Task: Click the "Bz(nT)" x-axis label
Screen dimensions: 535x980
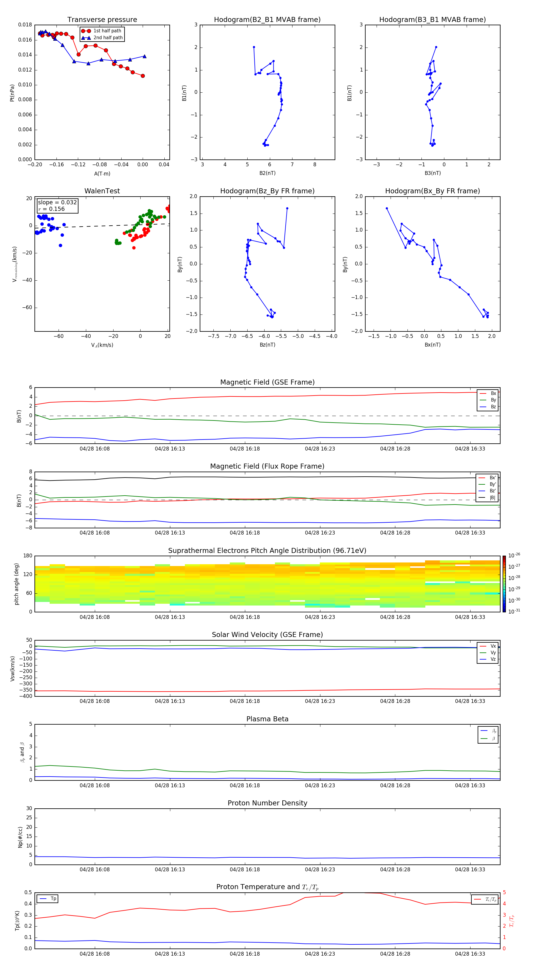Action: [267, 345]
